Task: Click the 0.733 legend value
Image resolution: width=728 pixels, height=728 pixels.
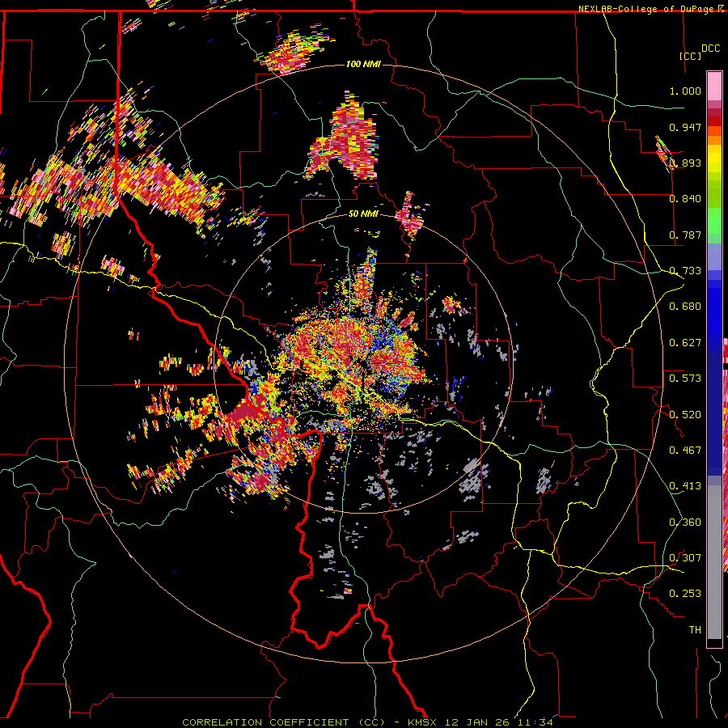Action: 685,271
